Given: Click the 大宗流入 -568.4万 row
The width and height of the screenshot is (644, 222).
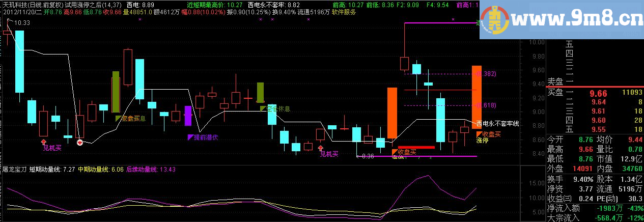Looking at the screenshot, I should [x=595, y=218].
